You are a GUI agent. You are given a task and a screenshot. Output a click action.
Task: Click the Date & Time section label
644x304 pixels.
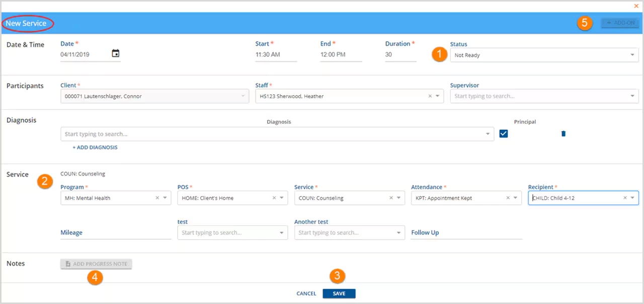click(25, 45)
